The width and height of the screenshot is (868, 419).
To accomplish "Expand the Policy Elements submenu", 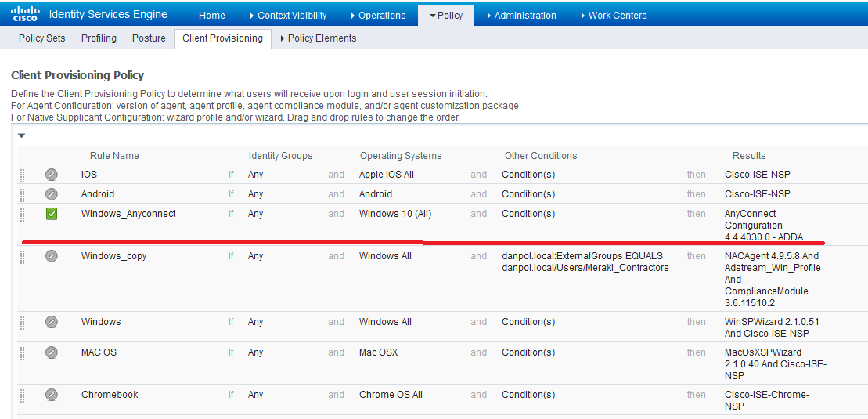I will coord(318,38).
